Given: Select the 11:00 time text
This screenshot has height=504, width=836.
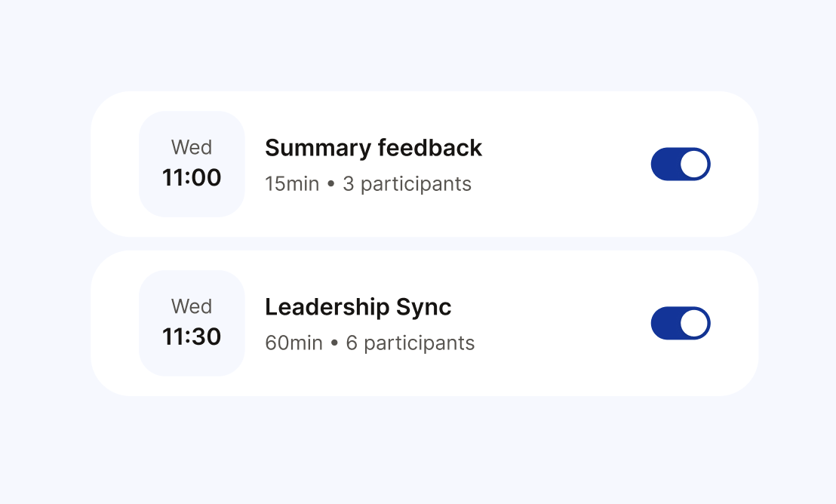Looking at the screenshot, I should (192, 178).
